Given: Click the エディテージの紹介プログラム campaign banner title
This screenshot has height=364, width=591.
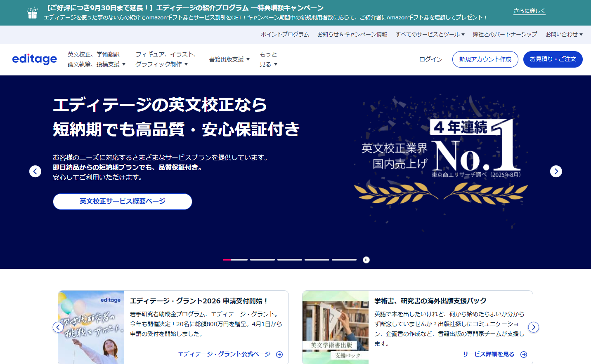Looking at the screenshot, I should pos(185,8).
